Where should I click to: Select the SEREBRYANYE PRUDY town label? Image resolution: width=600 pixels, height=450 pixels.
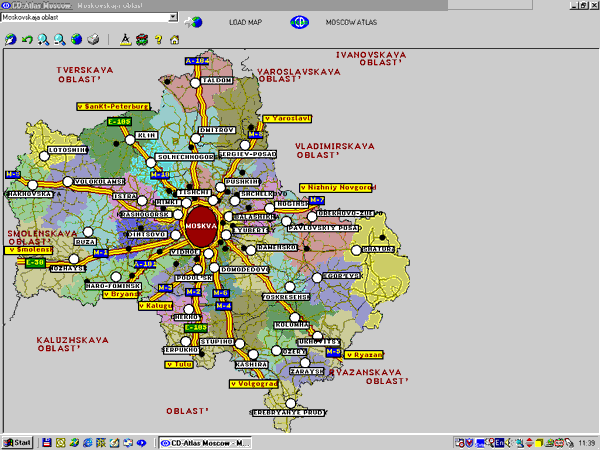[x=289, y=412]
